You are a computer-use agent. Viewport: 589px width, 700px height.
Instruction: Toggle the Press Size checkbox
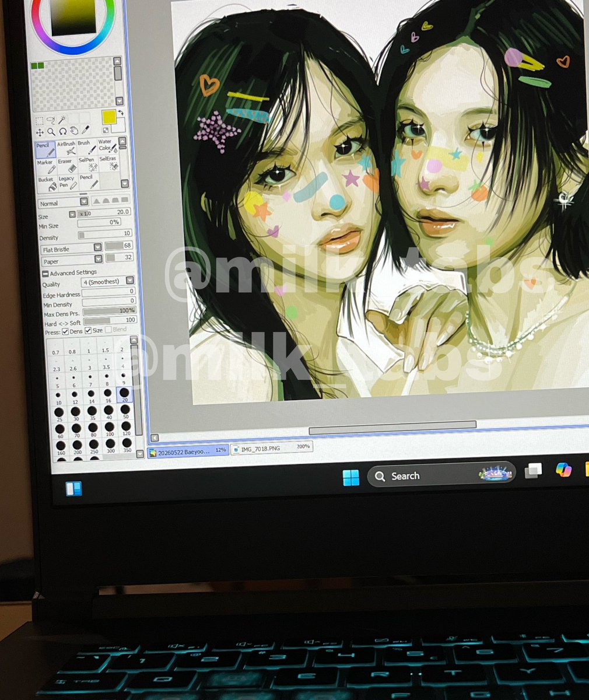(88, 330)
